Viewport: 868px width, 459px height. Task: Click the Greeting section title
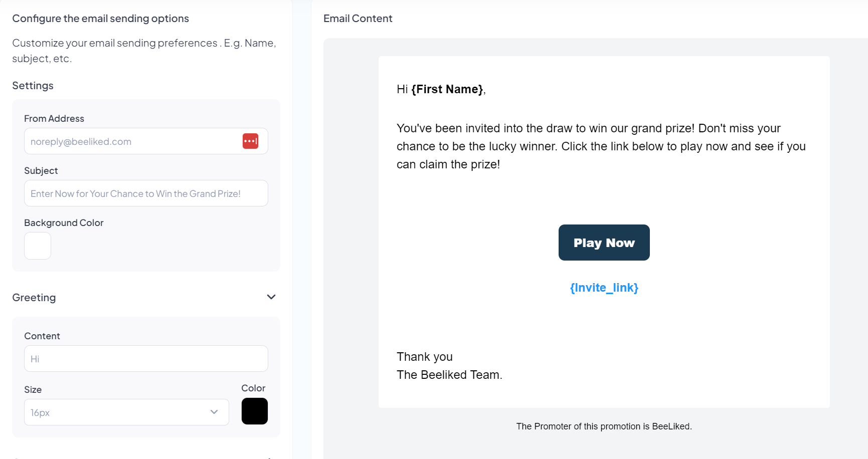click(34, 298)
